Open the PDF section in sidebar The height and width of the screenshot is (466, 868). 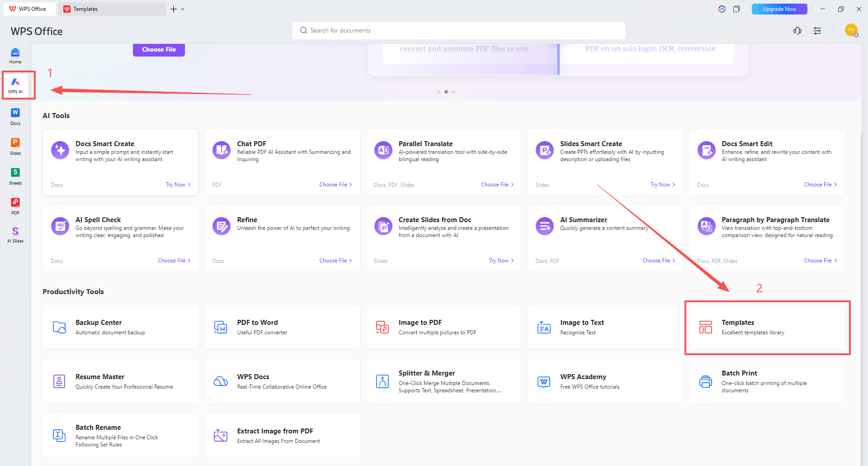click(x=15, y=206)
